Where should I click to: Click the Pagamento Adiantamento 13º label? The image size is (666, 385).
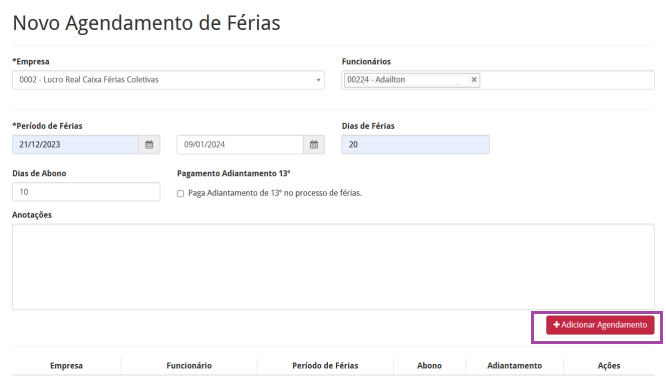click(234, 173)
